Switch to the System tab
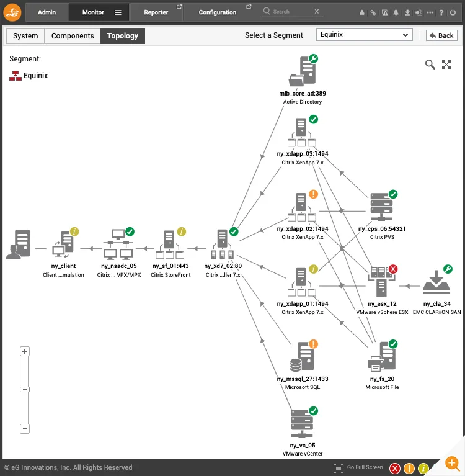 point(25,36)
